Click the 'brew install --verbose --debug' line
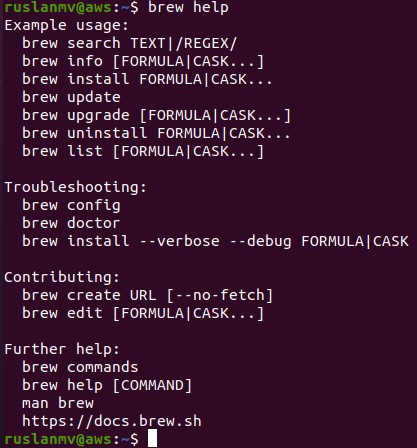Viewport: 417px width, 448px height. click(x=215, y=241)
